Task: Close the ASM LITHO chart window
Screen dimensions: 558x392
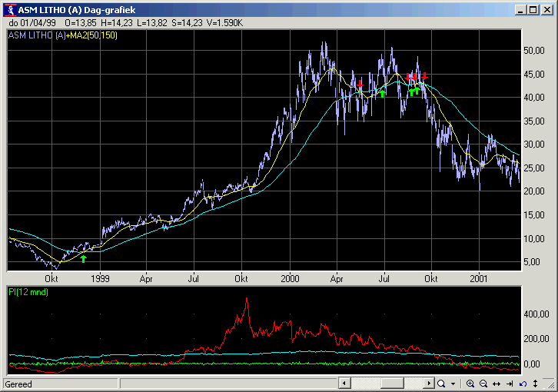Action: [x=547, y=10]
